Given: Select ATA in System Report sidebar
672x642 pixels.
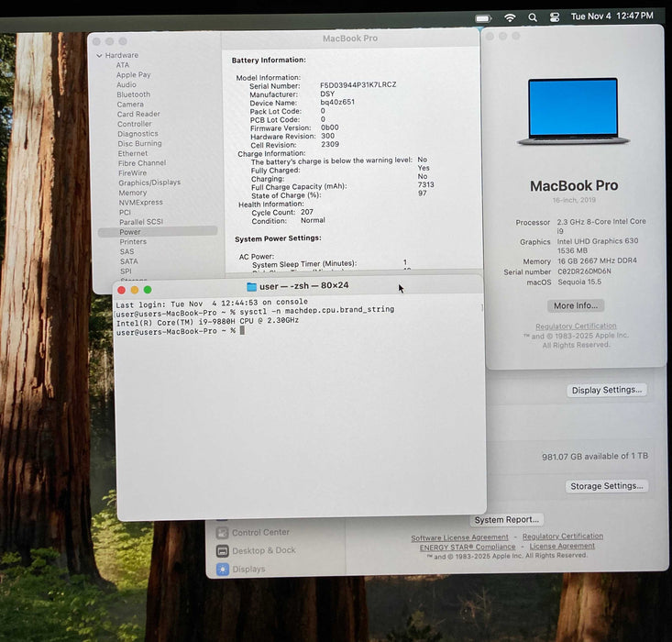Looking at the screenshot, I should [123, 65].
